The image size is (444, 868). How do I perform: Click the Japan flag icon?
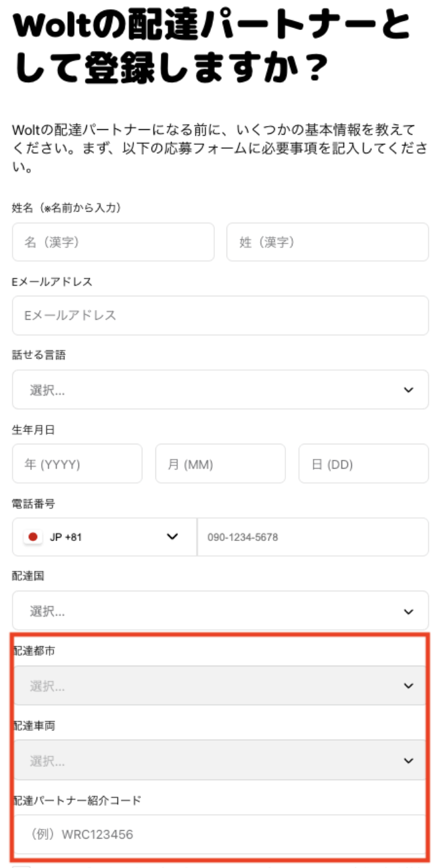[x=33, y=537]
